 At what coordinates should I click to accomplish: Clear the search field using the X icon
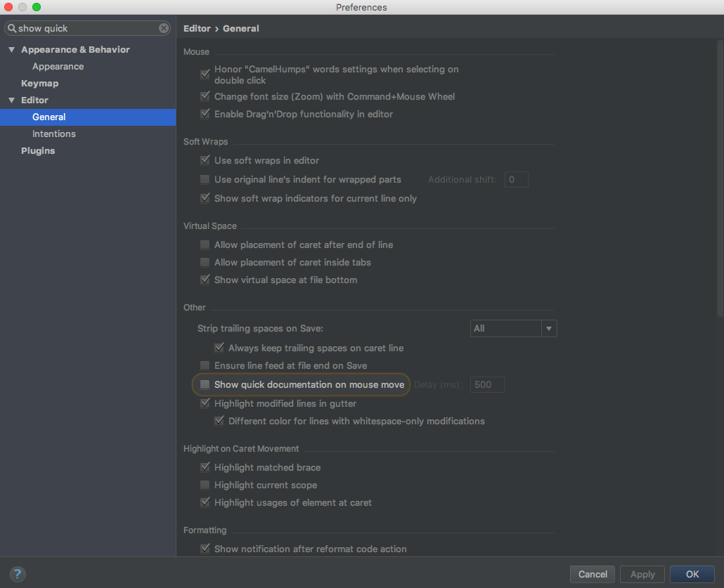click(162, 28)
